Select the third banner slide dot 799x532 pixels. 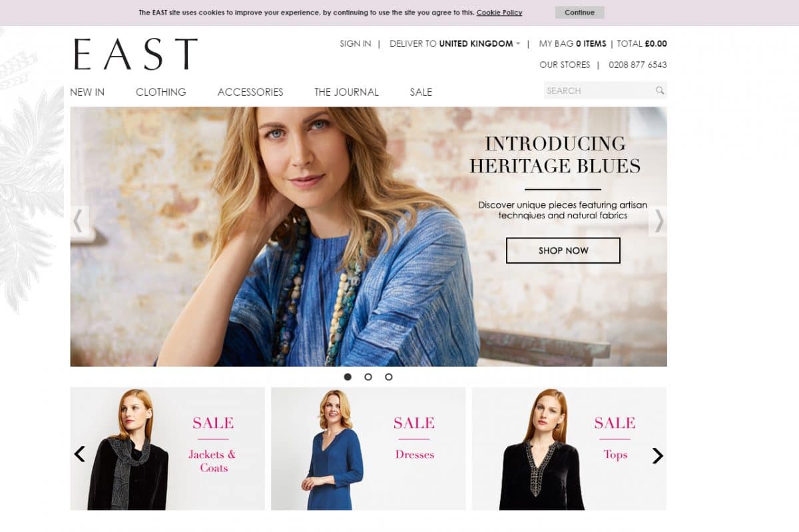(389, 377)
